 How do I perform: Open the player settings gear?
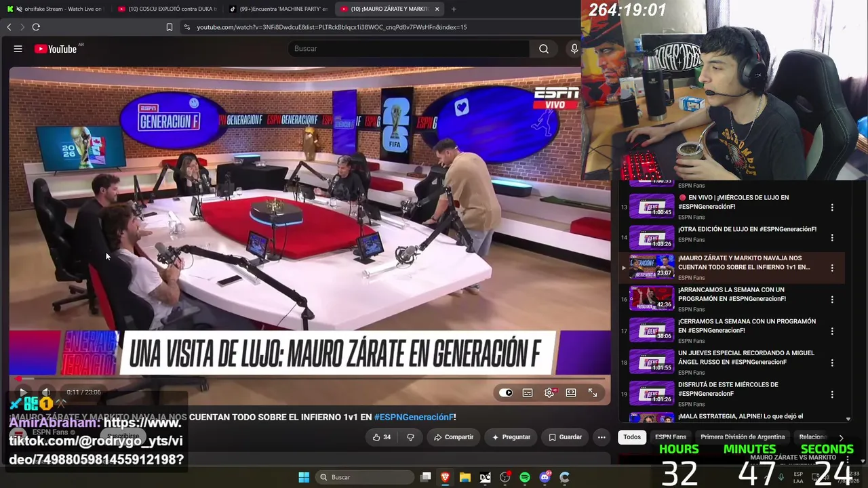click(549, 392)
